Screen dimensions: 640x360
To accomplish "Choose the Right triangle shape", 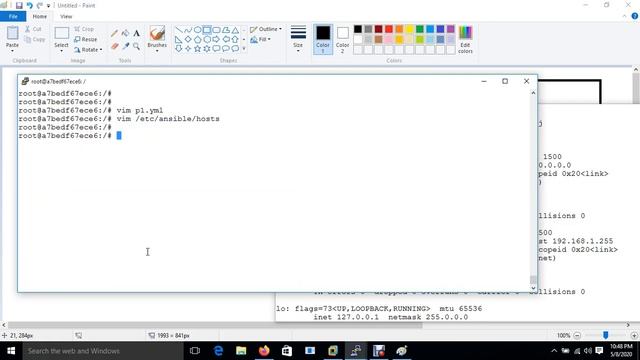I will pyautogui.click(x=179, y=40).
